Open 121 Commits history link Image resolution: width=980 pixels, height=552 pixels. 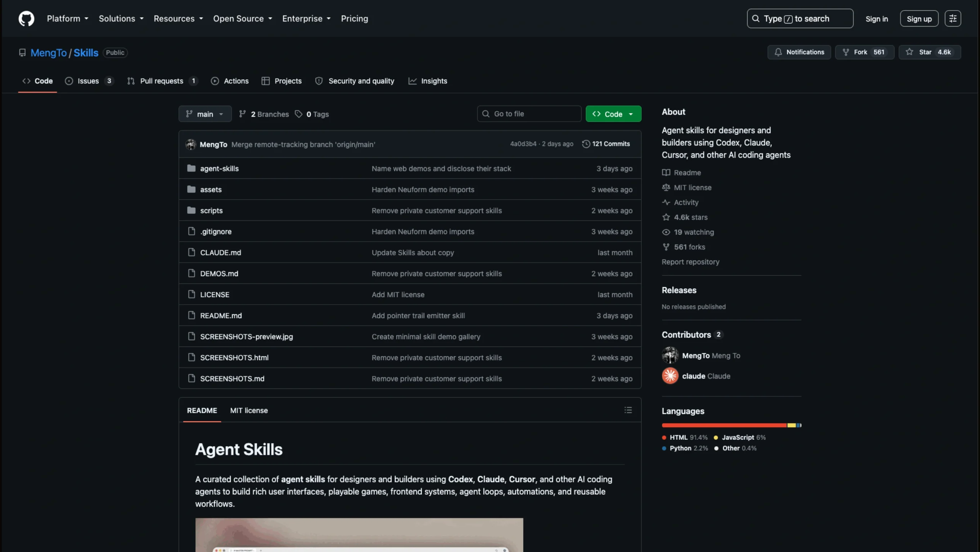point(606,144)
